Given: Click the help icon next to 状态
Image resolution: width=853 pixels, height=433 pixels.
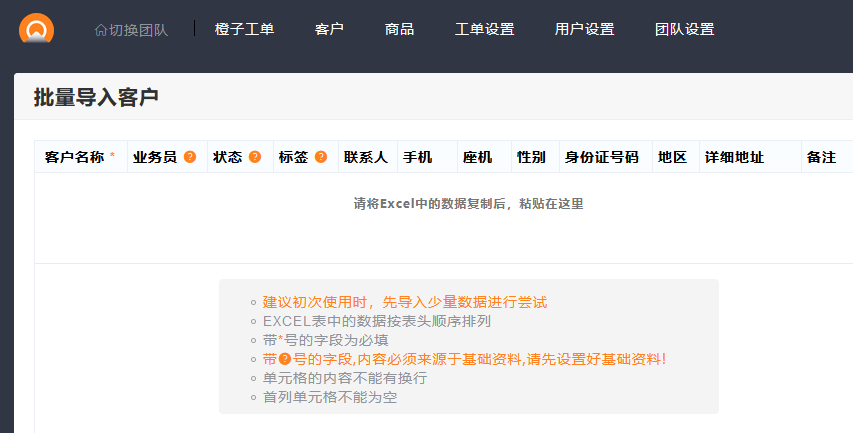Looking at the screenshot, I should [255, 157].
